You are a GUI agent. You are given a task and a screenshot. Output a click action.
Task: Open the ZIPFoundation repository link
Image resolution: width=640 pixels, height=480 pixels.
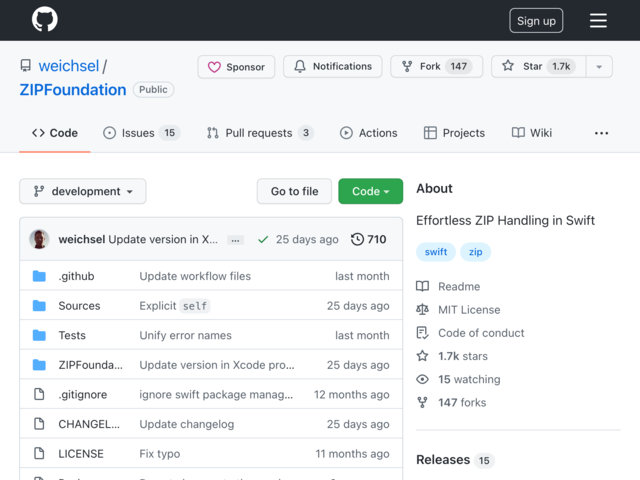pyautogui.click(x=73, y=90)
